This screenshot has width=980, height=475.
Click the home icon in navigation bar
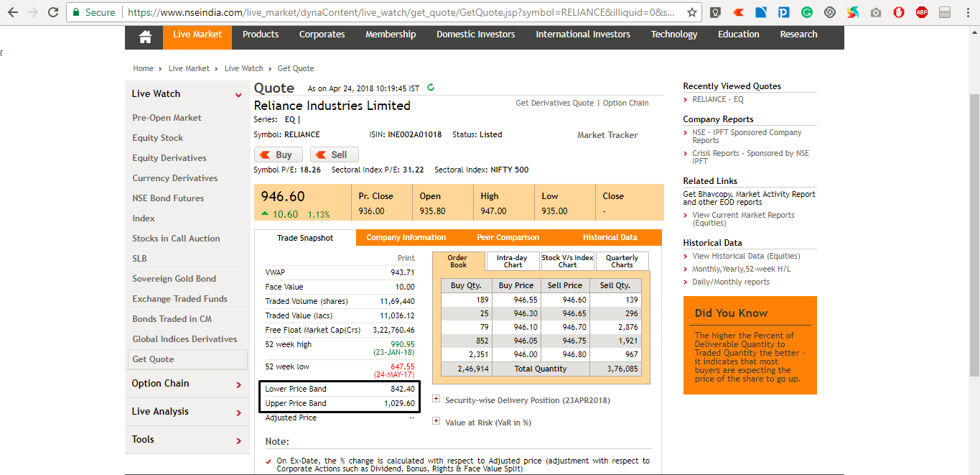(x=145, y=37)
